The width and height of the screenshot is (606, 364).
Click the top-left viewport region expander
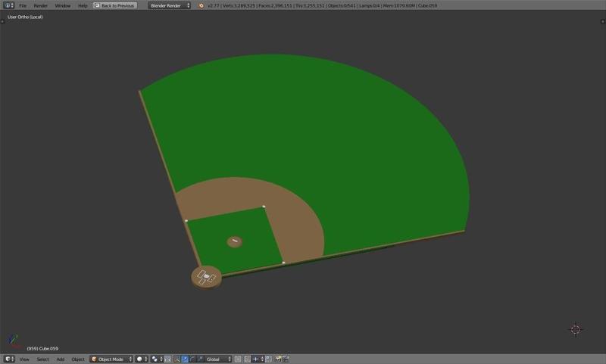point(2,21)
